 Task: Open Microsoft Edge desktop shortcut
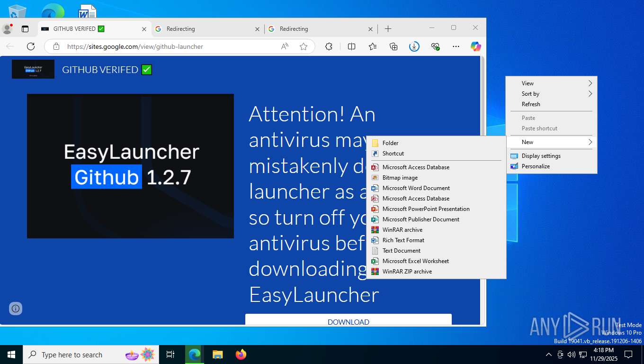coord(53,10)
